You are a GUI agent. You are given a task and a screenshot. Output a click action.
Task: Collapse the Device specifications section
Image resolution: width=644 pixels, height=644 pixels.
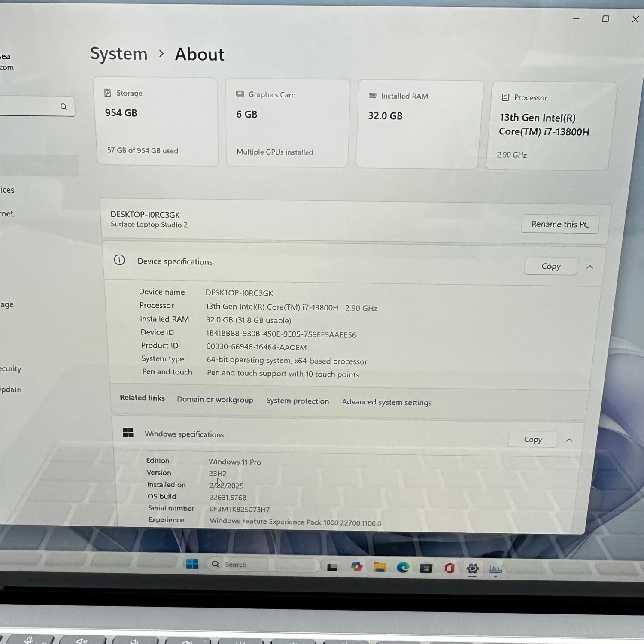[590, 267]
